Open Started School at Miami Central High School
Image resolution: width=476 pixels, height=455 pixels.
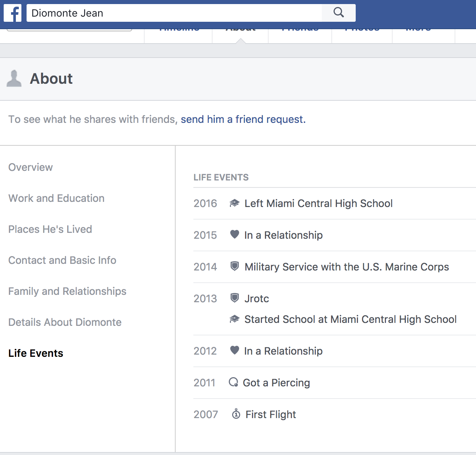point(350,320)
